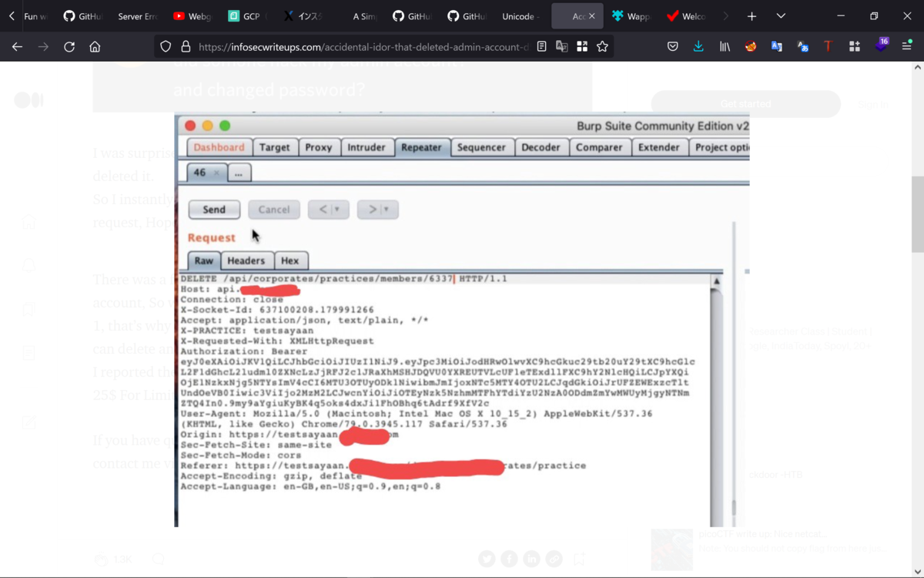Click the request pane scrollbar up arrow
924x578 pixels.
[716, 281]
